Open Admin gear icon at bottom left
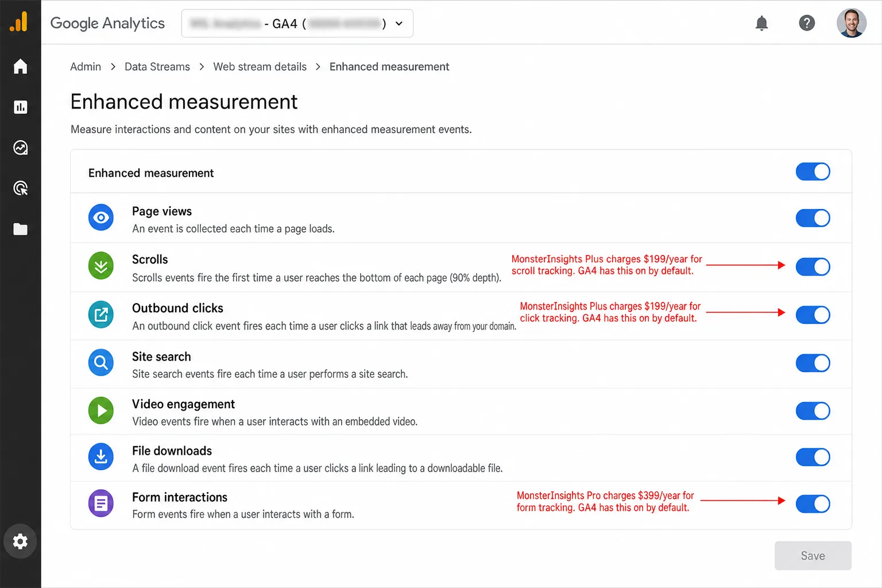The width and height of the screenshot is (882, 588). pyautogui.click(x=20, y=541)
